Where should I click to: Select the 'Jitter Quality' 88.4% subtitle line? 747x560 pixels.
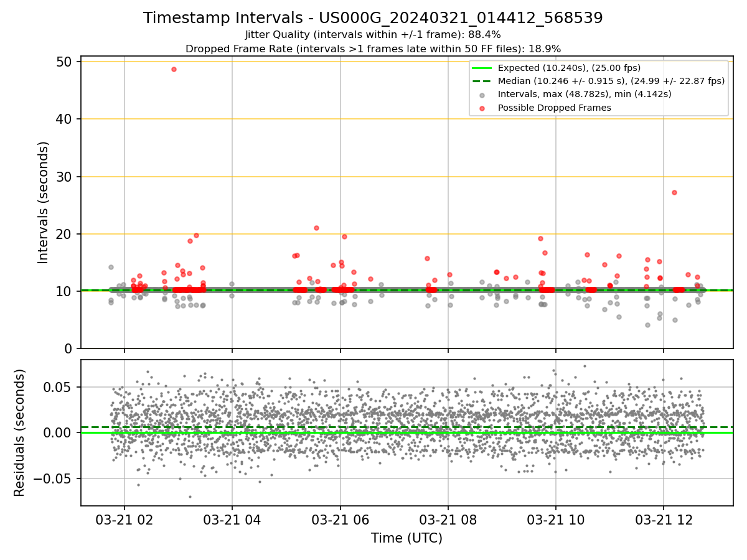point(373,35)
